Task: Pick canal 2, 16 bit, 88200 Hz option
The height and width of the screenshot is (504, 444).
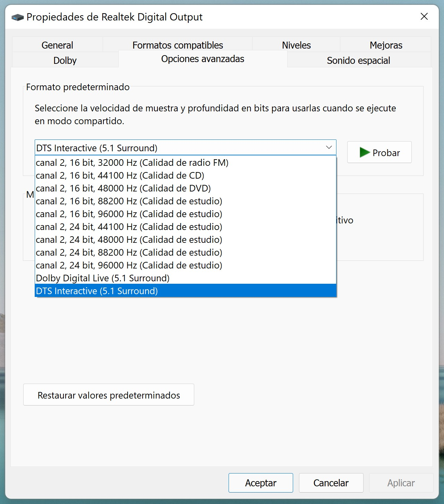Action: point(186,201)
